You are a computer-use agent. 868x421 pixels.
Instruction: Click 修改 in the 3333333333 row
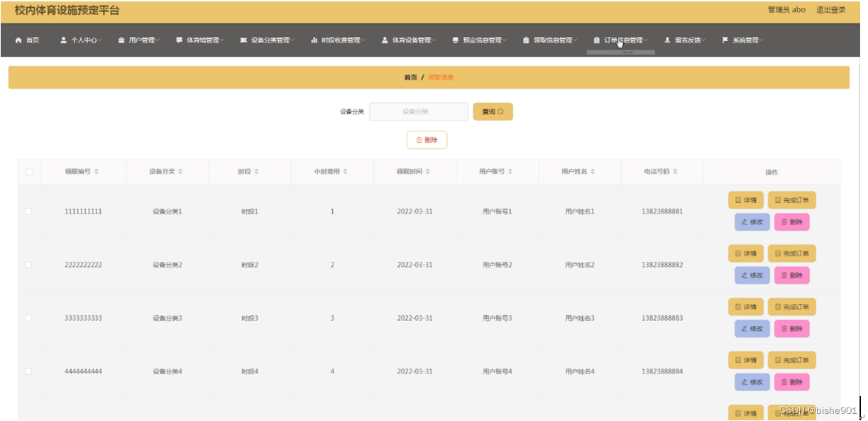pyautogui.click(x=752, y=329)
